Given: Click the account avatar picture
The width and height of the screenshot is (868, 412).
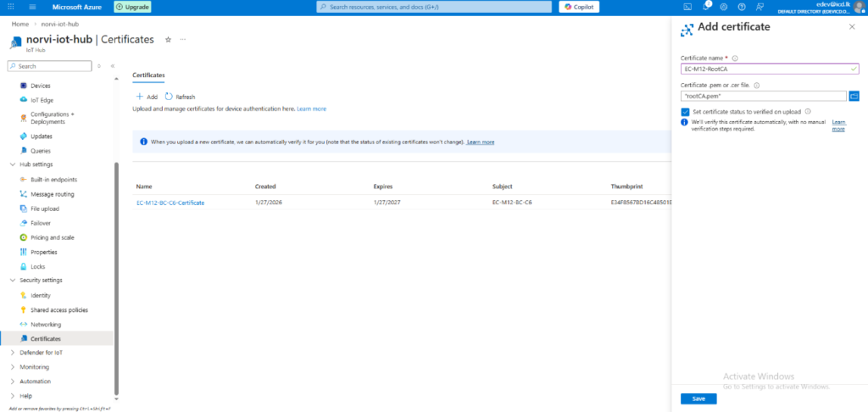Looking at the screenshot, I should (x=859, y=7).
